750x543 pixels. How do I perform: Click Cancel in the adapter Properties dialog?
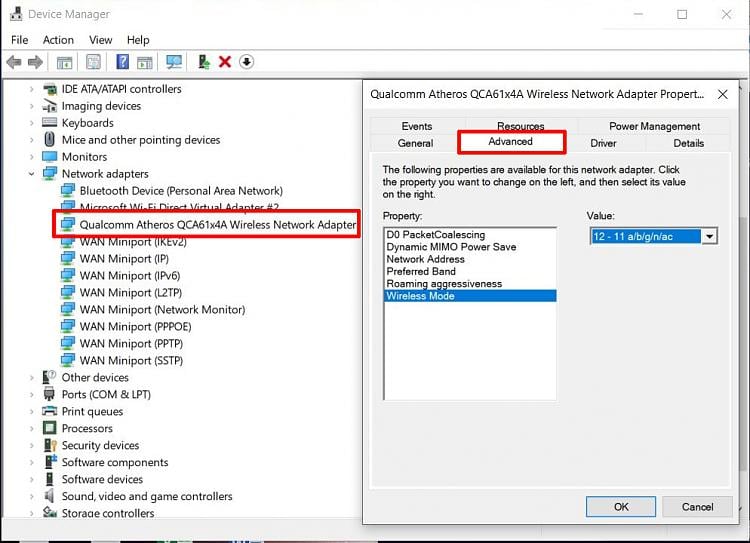[x=697, y=507]
